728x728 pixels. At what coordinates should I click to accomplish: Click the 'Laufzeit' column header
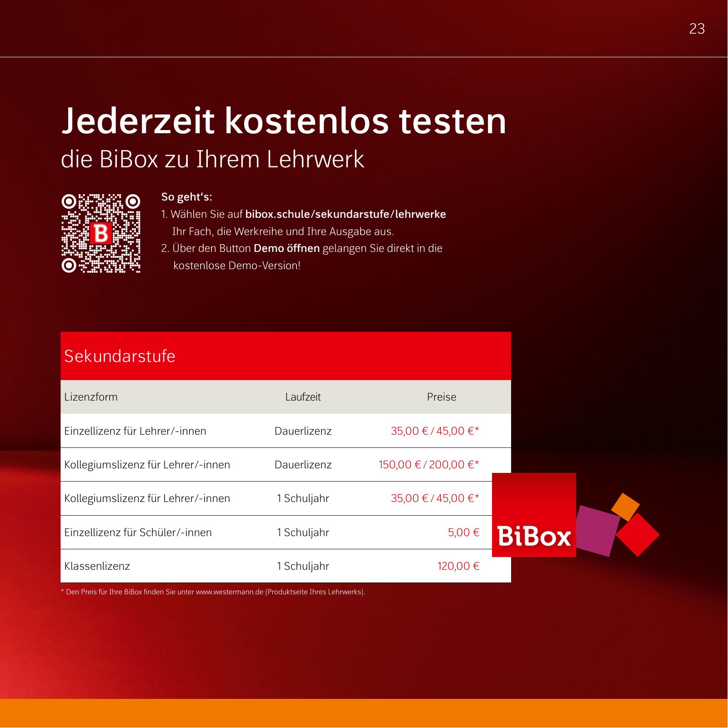[x=303, y=397]
